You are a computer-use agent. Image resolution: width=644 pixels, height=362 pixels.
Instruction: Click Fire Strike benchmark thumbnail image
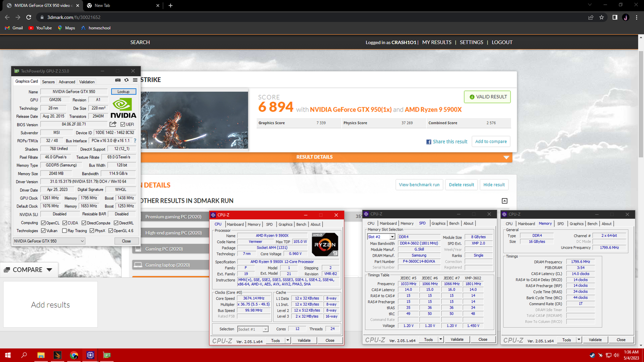coord(195,120)
